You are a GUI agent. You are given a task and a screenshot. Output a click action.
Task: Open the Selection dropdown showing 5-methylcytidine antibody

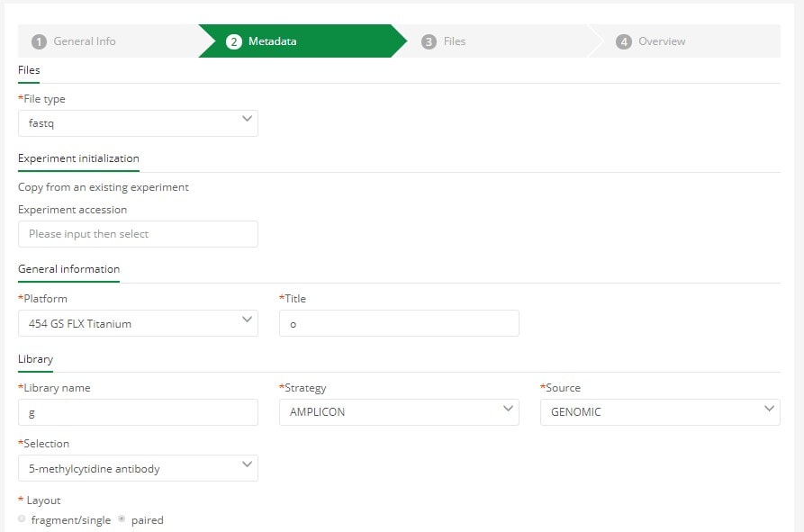click(138, 468)
